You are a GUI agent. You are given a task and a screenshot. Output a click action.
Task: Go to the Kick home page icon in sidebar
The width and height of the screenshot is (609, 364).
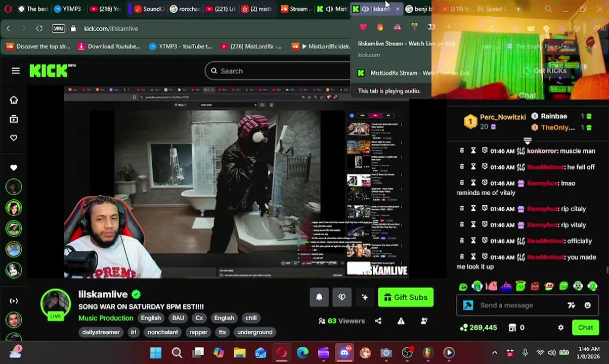pyautogui.click(x=14, y=100)
